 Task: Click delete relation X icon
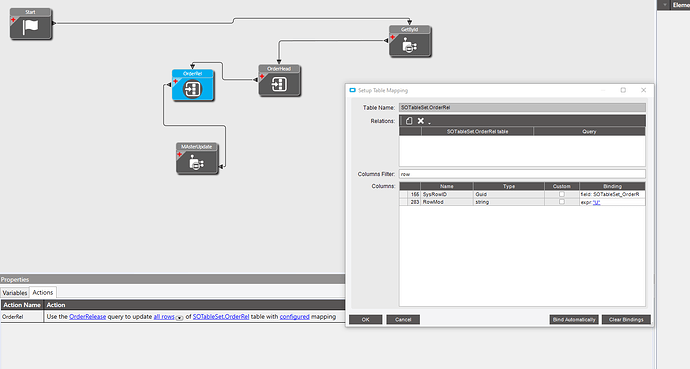pos(421,121)
